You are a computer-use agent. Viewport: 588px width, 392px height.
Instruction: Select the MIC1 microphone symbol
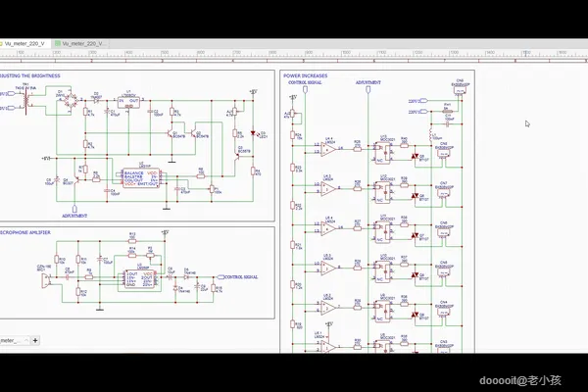point(46,280)
